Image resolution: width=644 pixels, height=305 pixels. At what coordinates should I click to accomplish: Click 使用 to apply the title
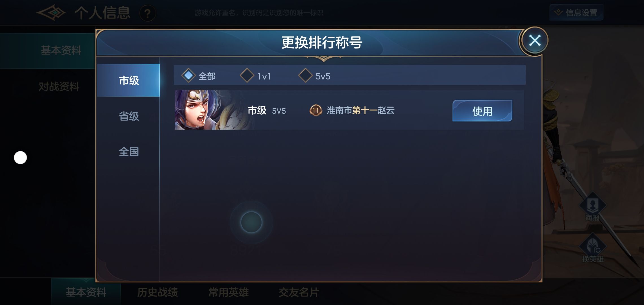[482, 111]
